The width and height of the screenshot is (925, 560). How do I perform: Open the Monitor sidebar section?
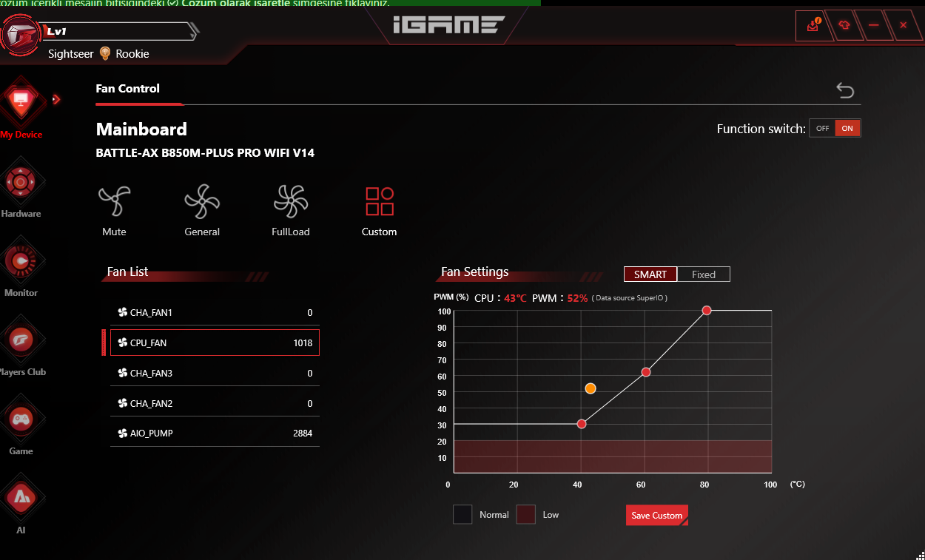click(x=21, y=267)
